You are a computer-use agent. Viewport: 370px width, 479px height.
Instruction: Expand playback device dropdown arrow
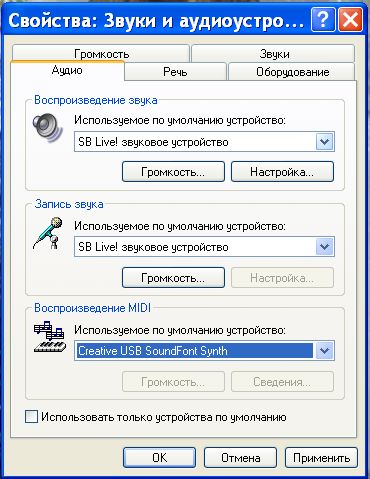click(324, 142)
